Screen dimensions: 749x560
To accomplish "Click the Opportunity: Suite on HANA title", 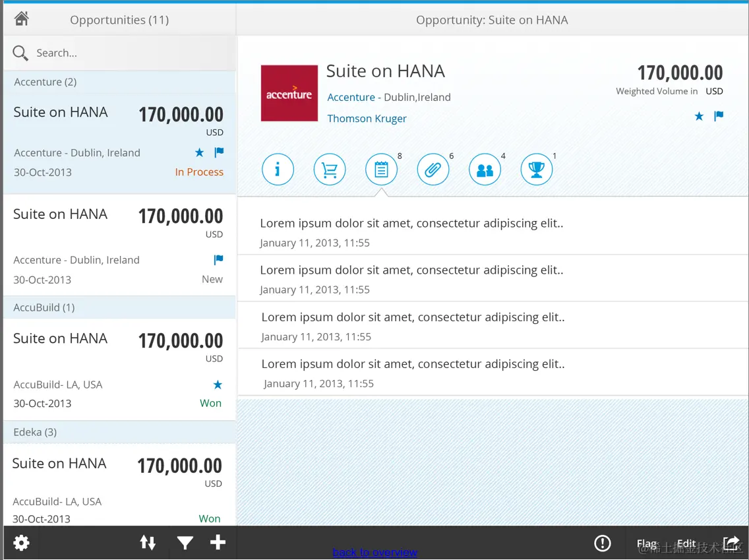I will tap(492, 20).
